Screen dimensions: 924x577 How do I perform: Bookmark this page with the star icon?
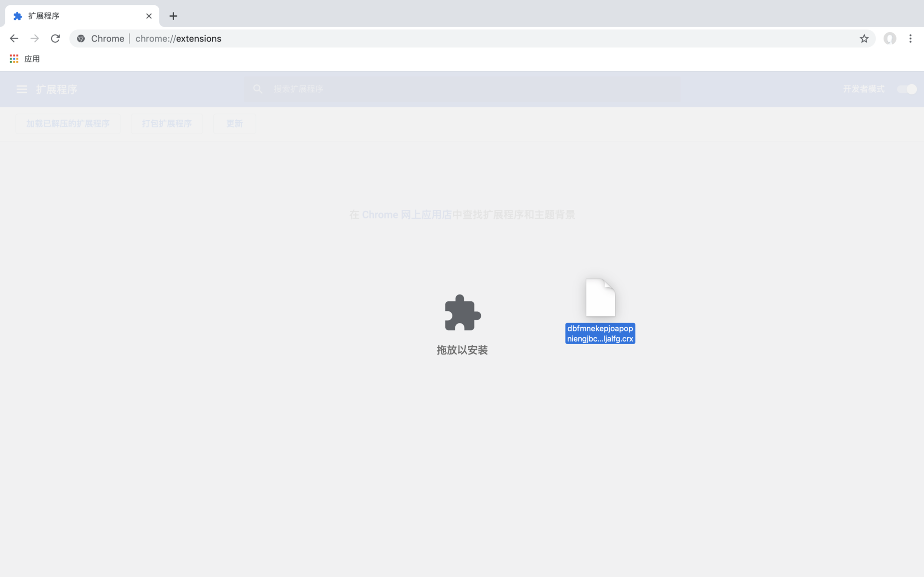(x=864, y=38)
